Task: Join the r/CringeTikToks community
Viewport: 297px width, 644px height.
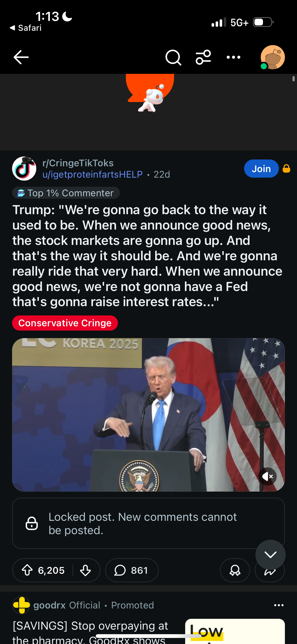Action: [261, 169]
